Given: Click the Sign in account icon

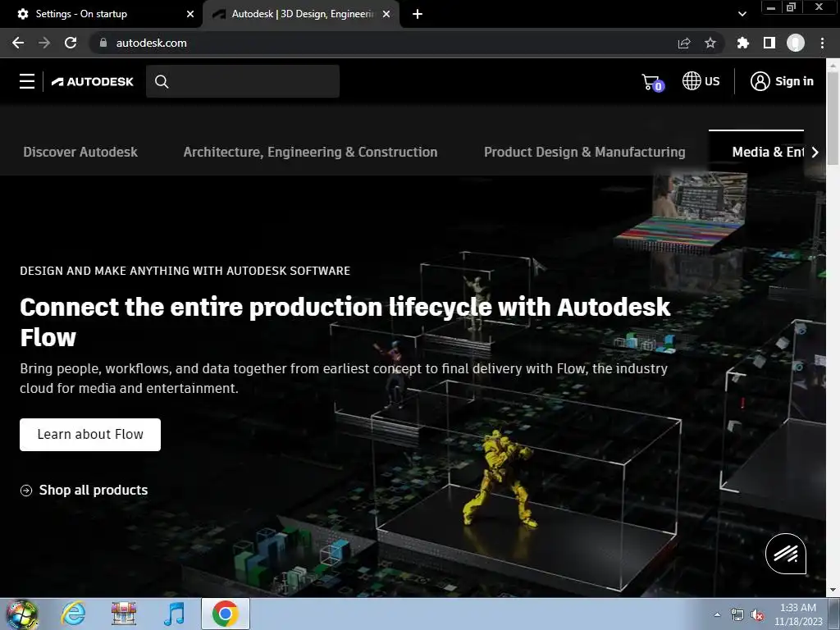Looking at the screenshot, I should [x=760, y=81].
